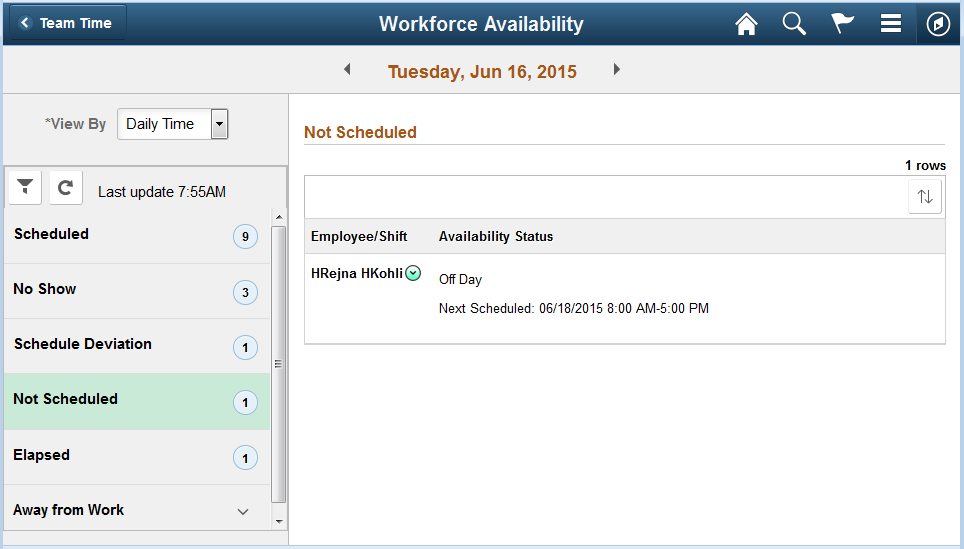Refresh the availability list
This screenshot has width=964, height=549.
point(66,187)
